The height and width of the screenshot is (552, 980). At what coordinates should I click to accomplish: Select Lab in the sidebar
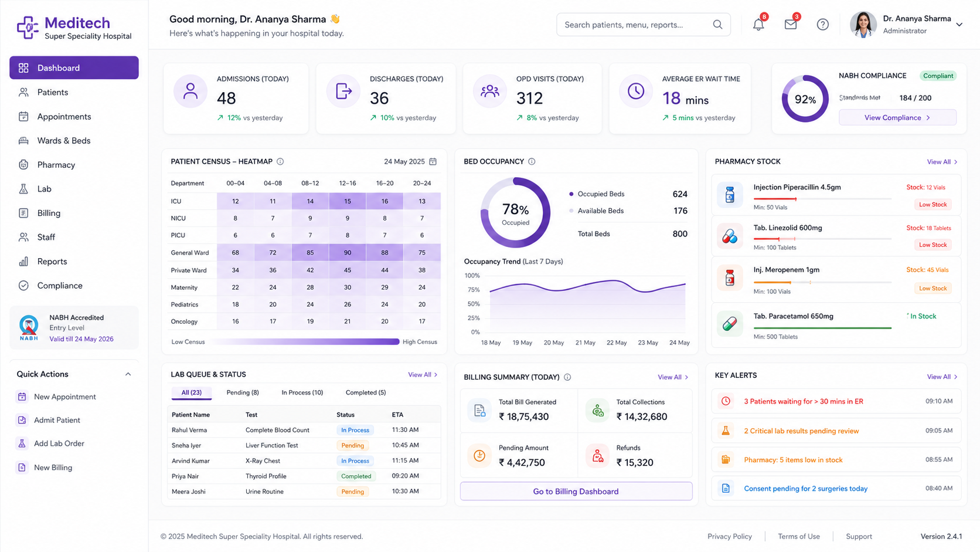coord(74,189)
